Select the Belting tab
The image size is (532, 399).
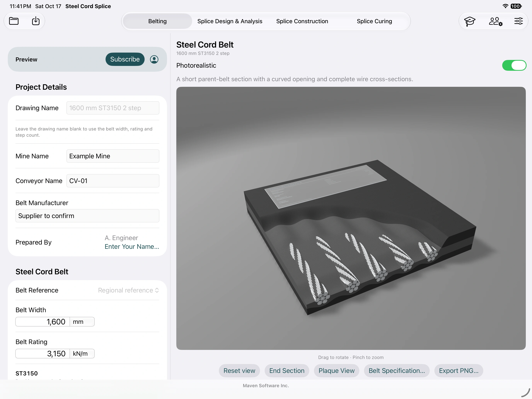pos(157,21)
